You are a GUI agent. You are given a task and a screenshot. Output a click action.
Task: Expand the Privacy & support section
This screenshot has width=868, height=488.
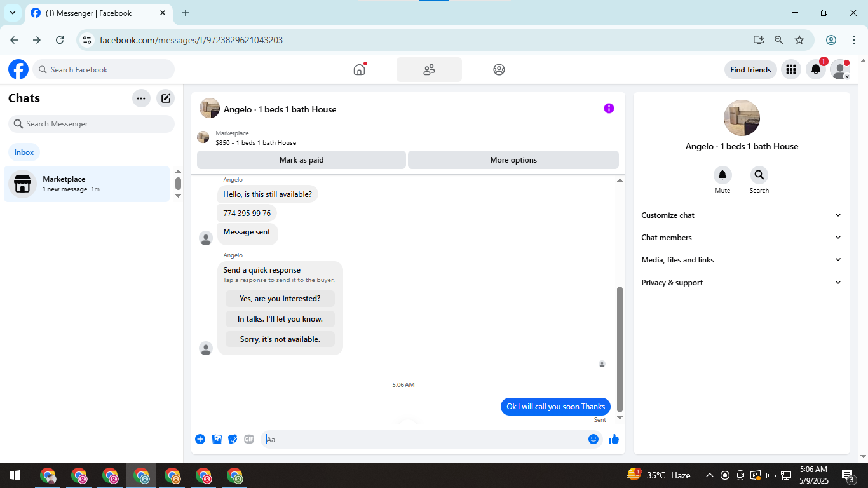coord(742,283)
